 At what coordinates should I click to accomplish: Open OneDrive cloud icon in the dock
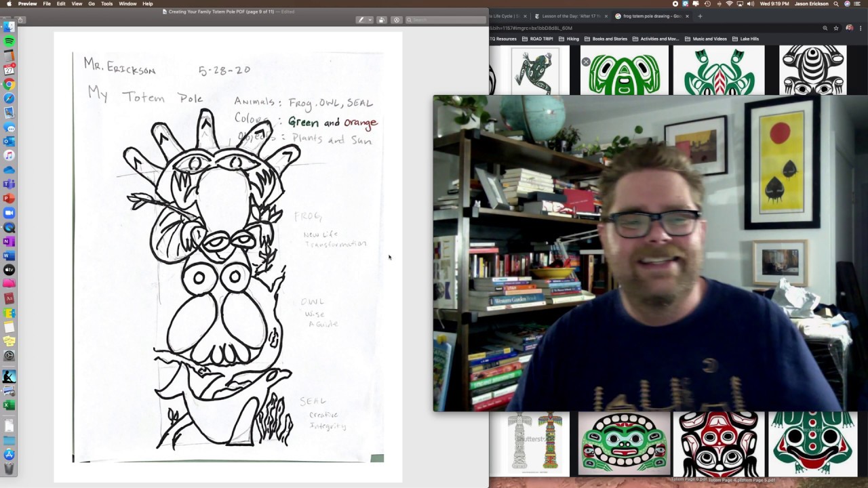point(9,170)
